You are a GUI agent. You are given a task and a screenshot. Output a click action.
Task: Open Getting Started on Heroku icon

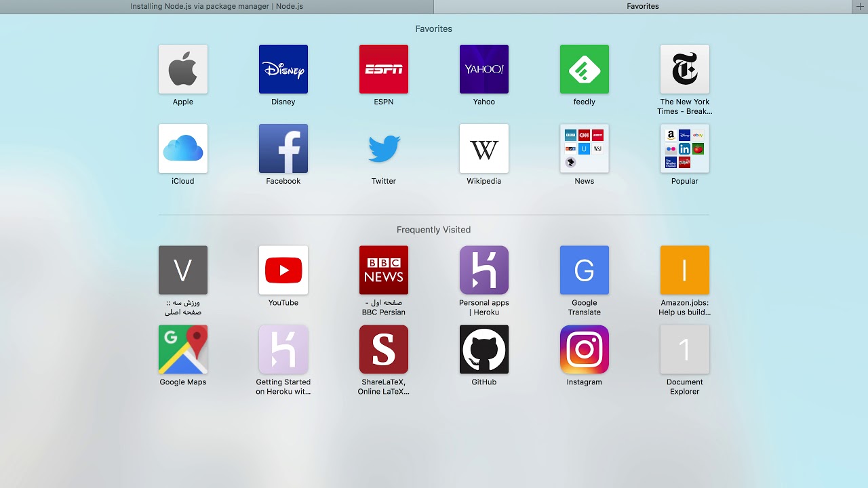point(283,350)
